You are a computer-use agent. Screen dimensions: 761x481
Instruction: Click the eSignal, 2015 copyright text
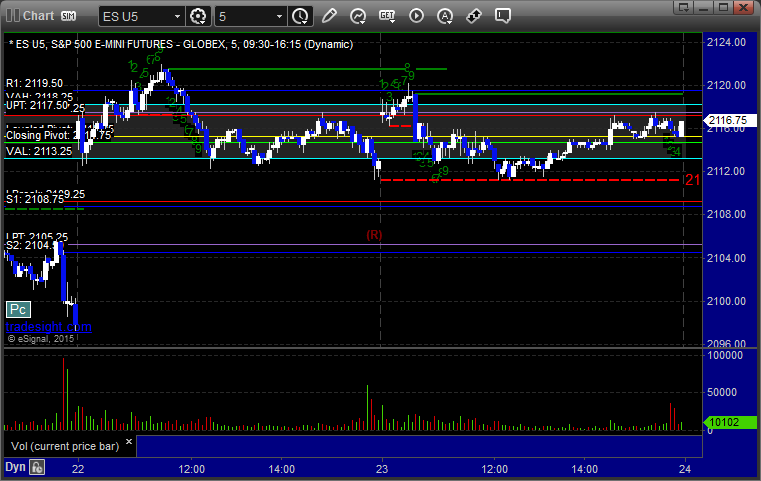(41, 339)
